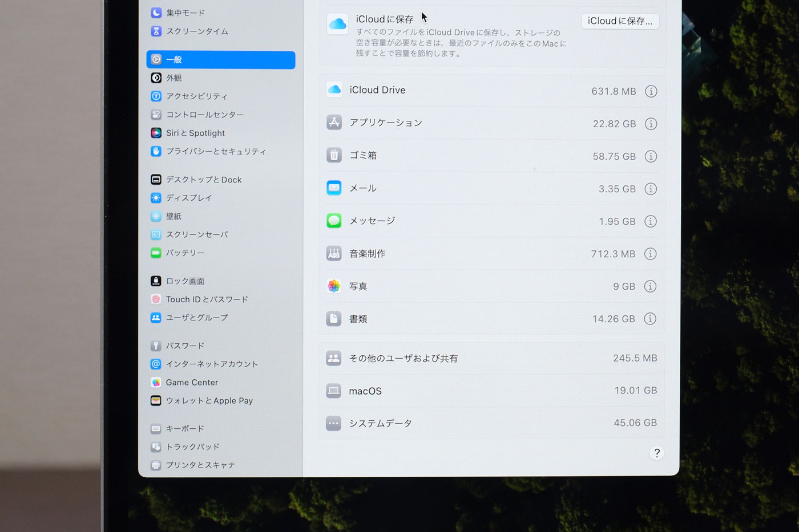Click the 19.01 GB macOS size
Screen dimensions: 799x532
tap(636, 391)
